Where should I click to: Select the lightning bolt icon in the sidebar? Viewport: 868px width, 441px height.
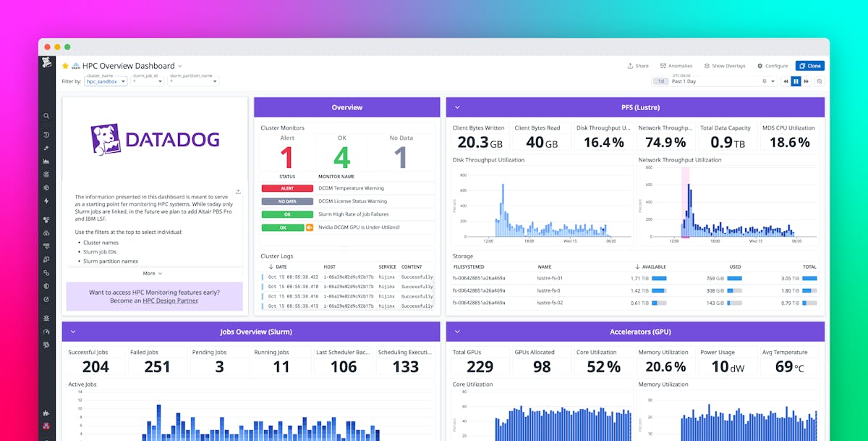[x=46, y=201]
